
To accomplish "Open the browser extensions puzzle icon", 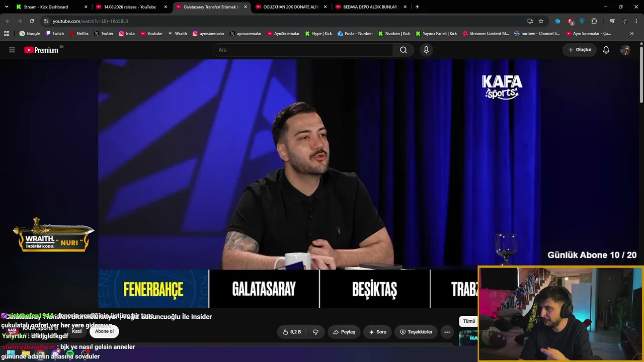I will [594, 21].
